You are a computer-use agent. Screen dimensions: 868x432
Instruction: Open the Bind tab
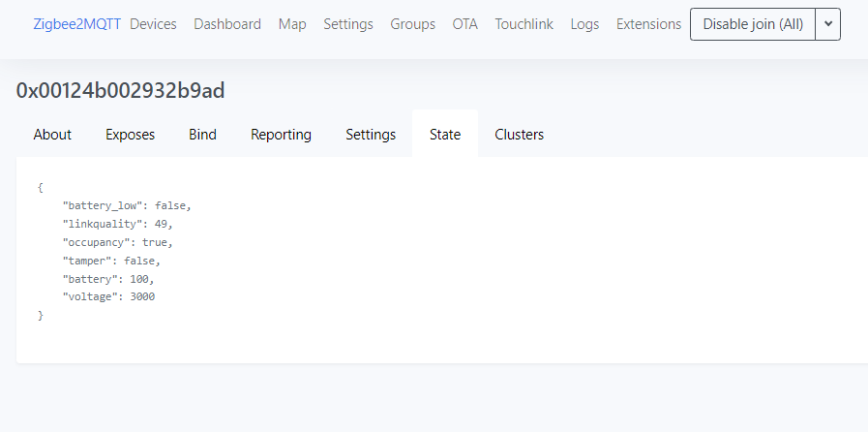pos(202,135)
